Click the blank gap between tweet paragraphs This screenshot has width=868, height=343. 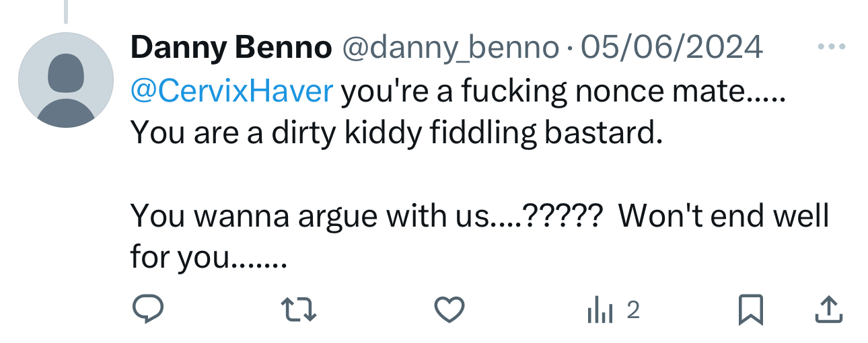click(404, 175)
